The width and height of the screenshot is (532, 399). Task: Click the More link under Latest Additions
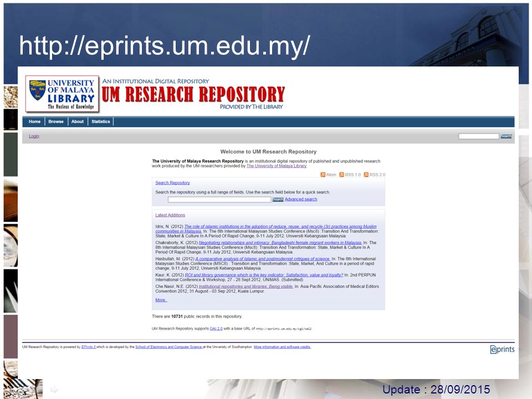pyautogui.click(x=161, y=300)
